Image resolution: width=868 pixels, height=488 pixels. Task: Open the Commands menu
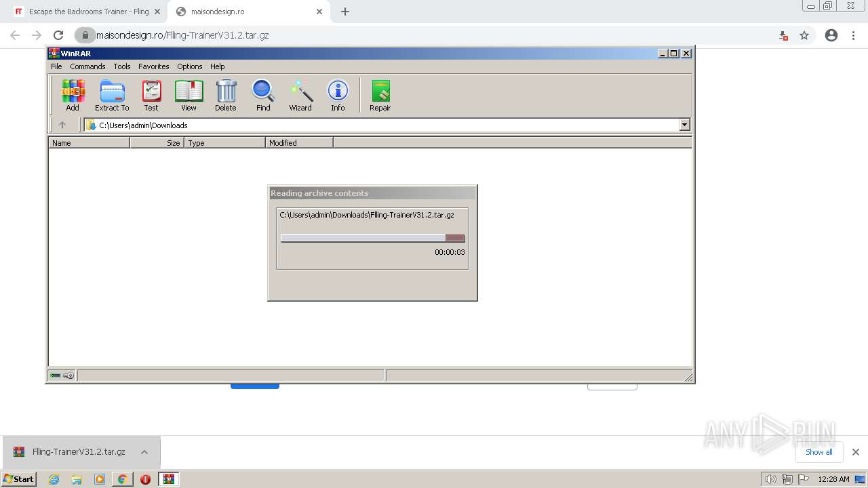coord(87,66)
